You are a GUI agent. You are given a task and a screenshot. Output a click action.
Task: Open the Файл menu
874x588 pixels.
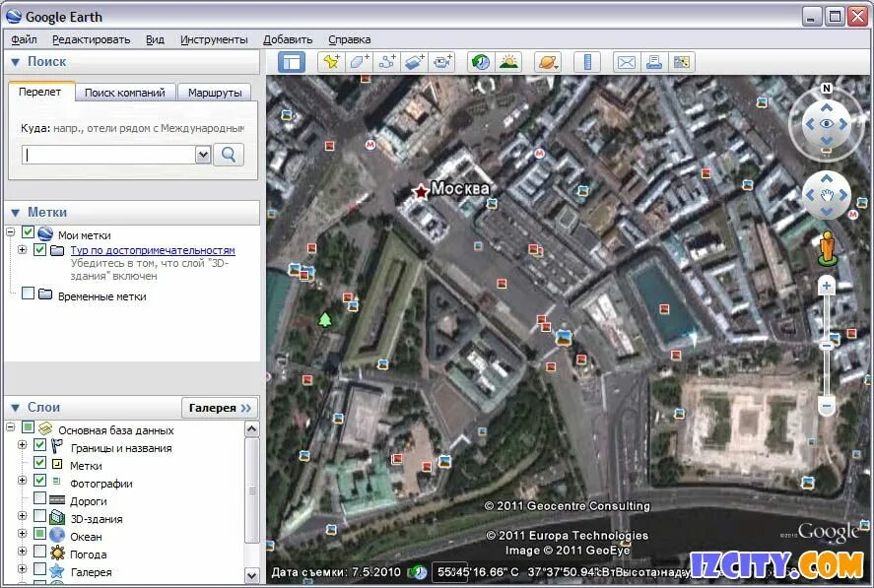click(x=24, y=39)
